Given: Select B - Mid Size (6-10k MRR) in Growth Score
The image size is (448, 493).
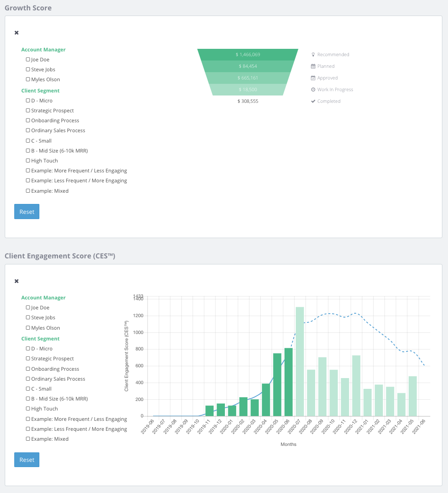Looking at the screenshot, I should 28,151.
